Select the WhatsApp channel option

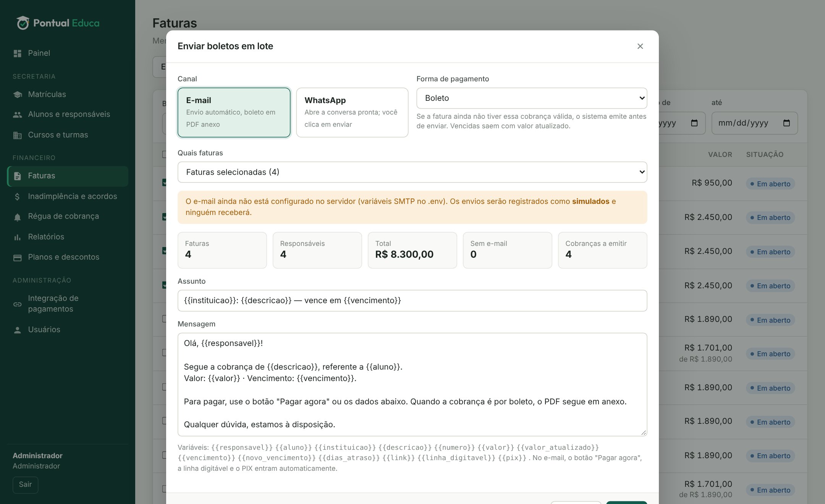(352, 112)
